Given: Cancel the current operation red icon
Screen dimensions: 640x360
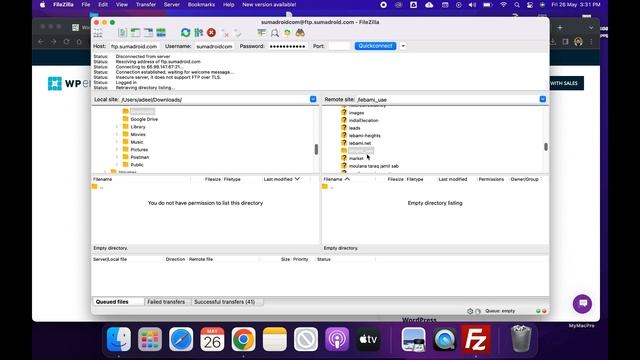Looking at the screenshot, I should [x=211, y=33].
